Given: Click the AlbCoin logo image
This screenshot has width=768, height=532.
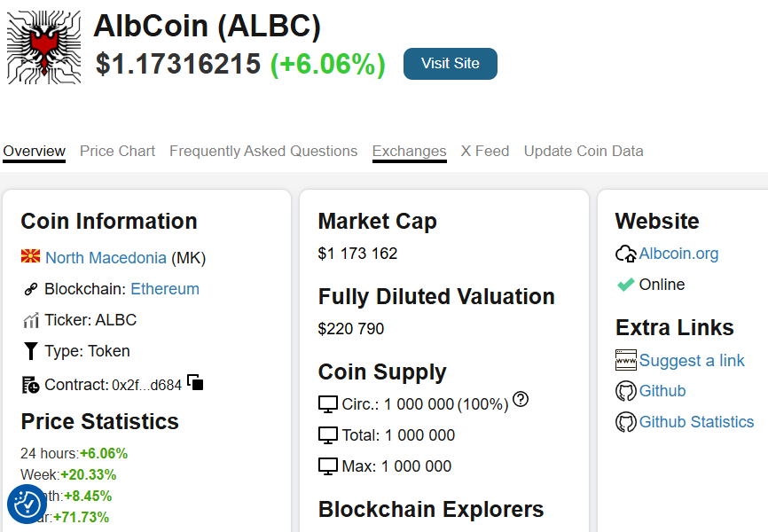Looking at the screenshot, I should (x=43, y=48).
